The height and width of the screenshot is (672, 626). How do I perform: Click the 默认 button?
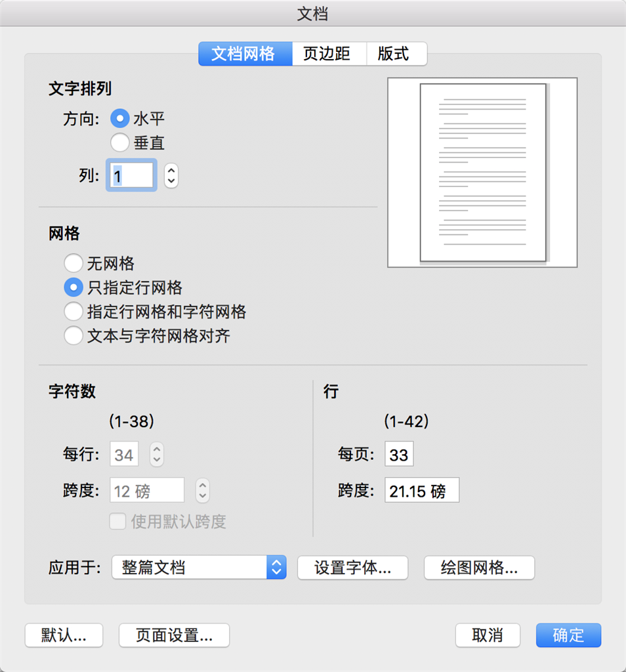pos(64,635)
